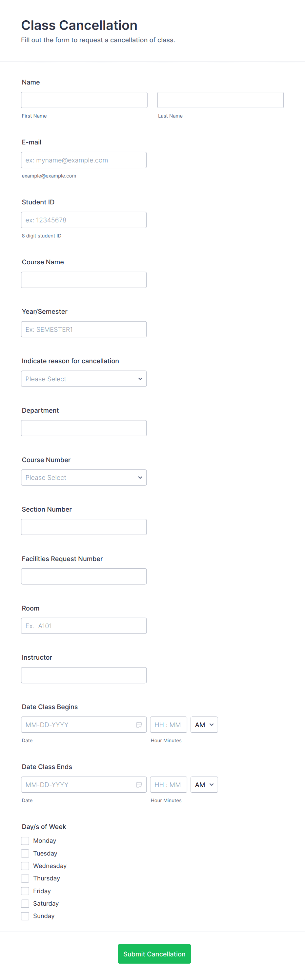Click the class begin time HH:MM field
Screen dimensions: 305x980
168,725
